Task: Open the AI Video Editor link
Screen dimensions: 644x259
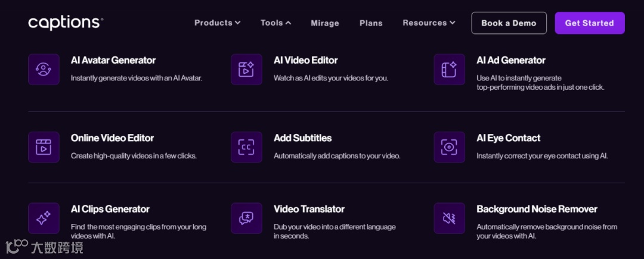Action: [x=305, y=60]
